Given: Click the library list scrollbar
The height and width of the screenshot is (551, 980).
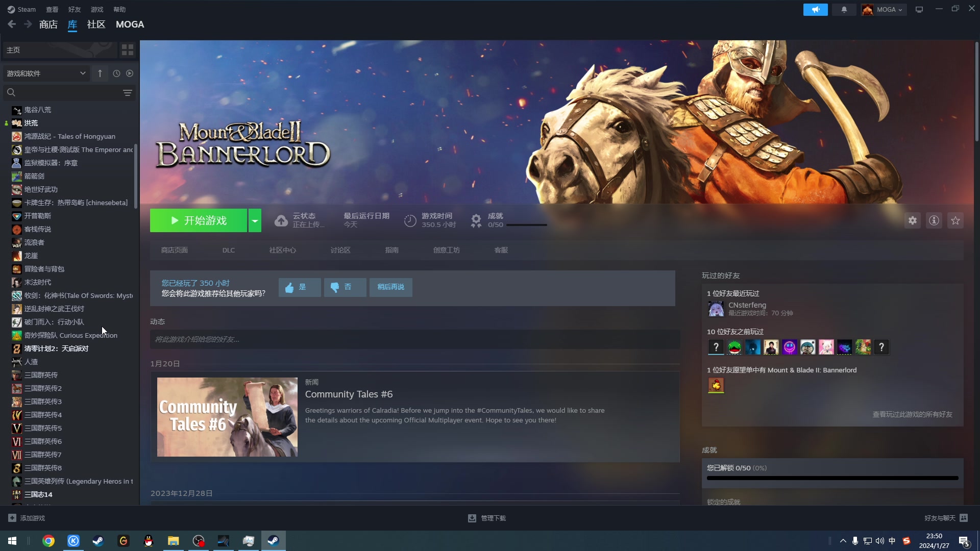Looking at the screenshot, I should [x=136, y=176].
